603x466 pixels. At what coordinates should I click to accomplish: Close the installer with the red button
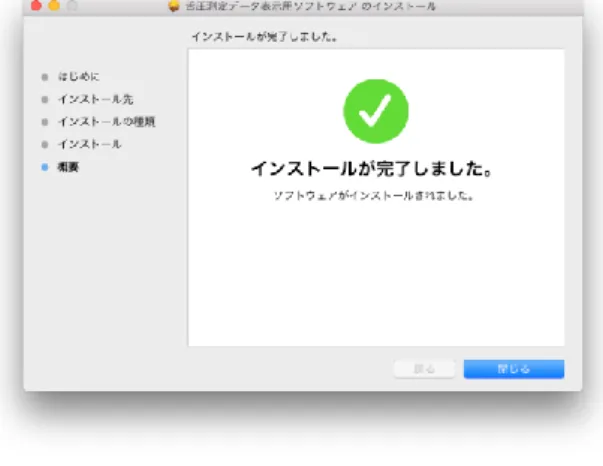[x=36, y=5]
